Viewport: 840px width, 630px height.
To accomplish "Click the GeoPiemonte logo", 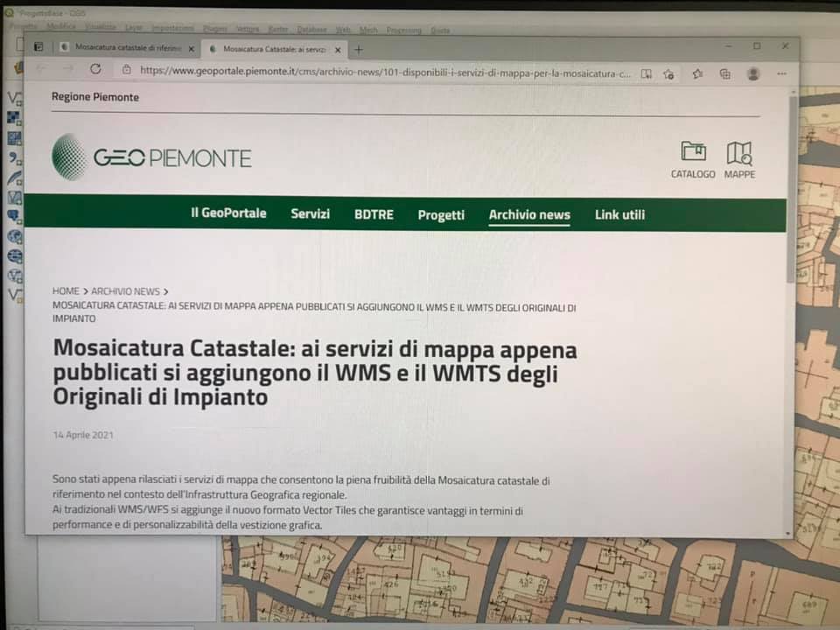I will tap(151, 157).
